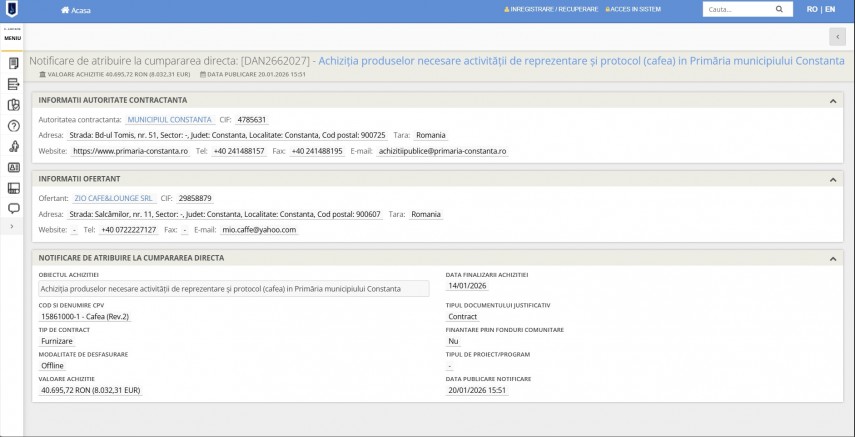This screenshot has height=437, width=855.
Task: Switch language to EN
Action: pos(830,10)
